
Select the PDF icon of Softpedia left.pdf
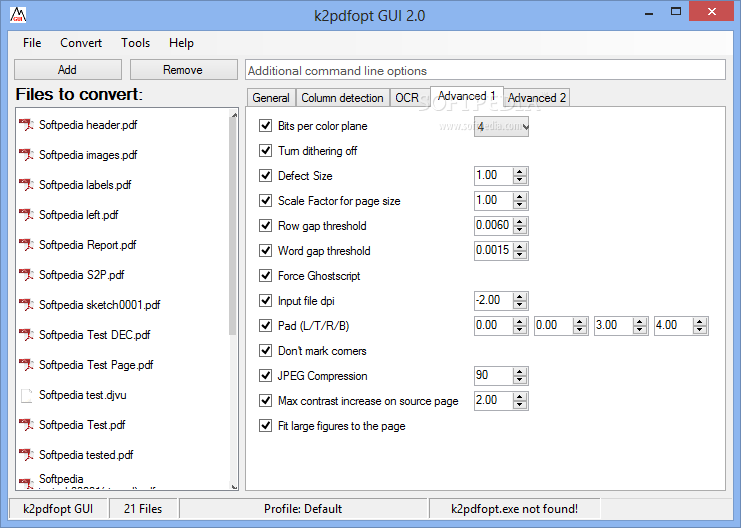click(26, 215)
